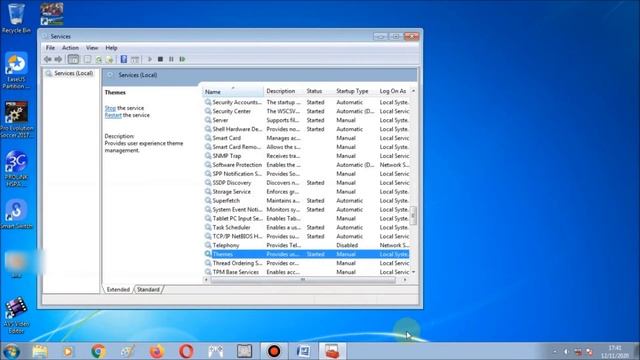Screen dimensions: 640x360
Task: Click the horizontal scrollbar left arrow
Action: coord(206,280)
